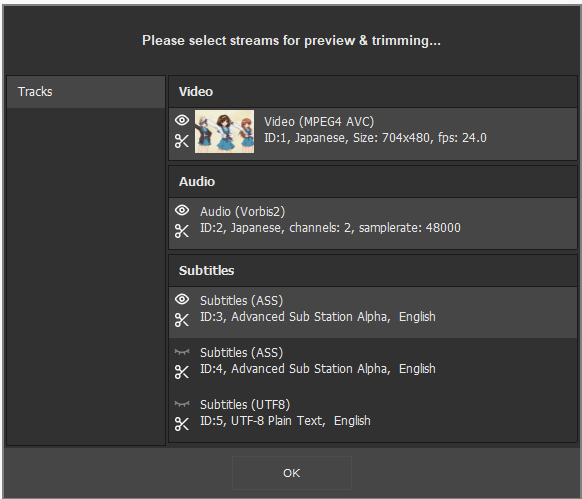Image resolution: width=582 pixels, height=499 pixels.
Task: Toggle preview eye for Video MPEG4 AVC stream
Action: (182, 120)
